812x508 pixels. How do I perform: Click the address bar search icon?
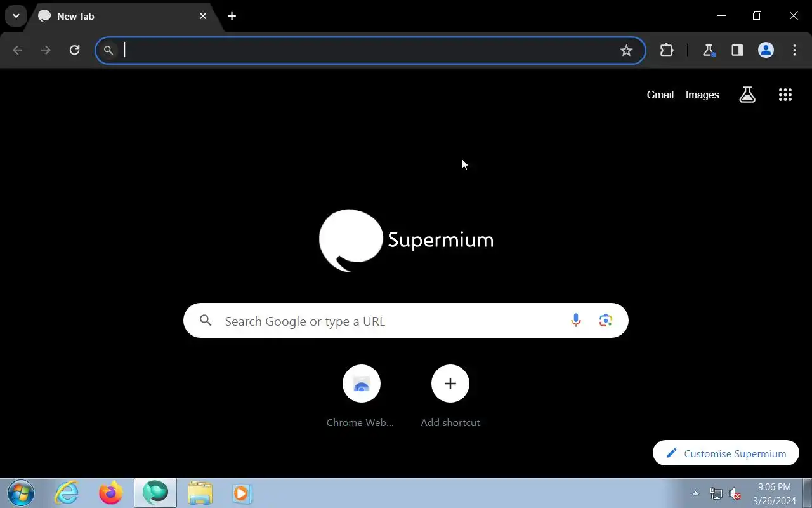pos(108,50)
